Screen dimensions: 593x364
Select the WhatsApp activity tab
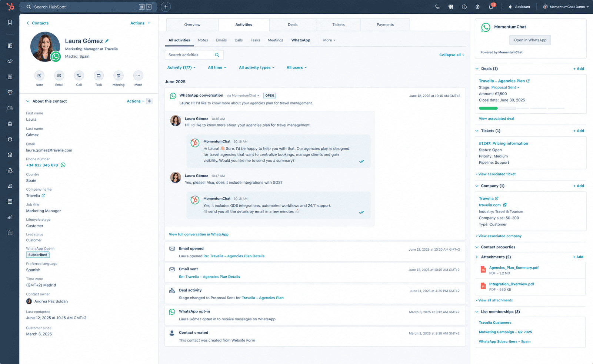click(301, 40)
